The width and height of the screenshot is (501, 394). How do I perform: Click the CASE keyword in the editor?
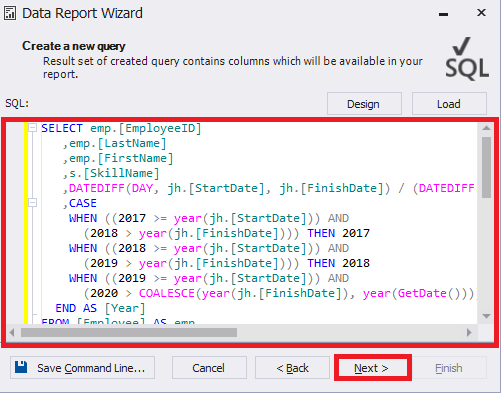pyautogui.click(x=83, y=203)
